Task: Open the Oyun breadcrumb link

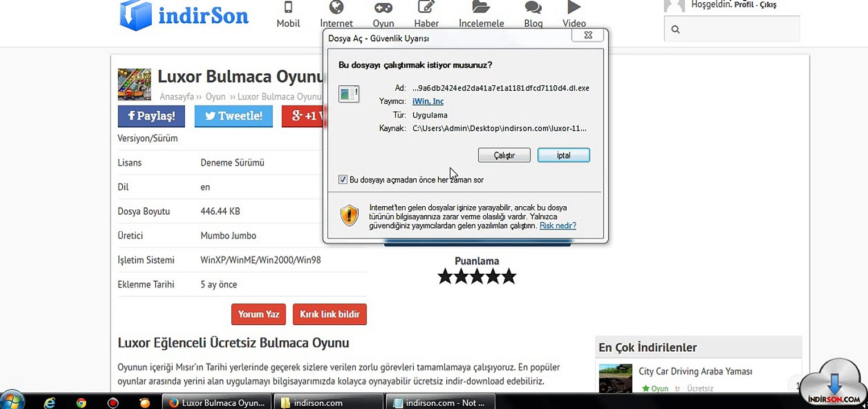Action: coord(215,97)
